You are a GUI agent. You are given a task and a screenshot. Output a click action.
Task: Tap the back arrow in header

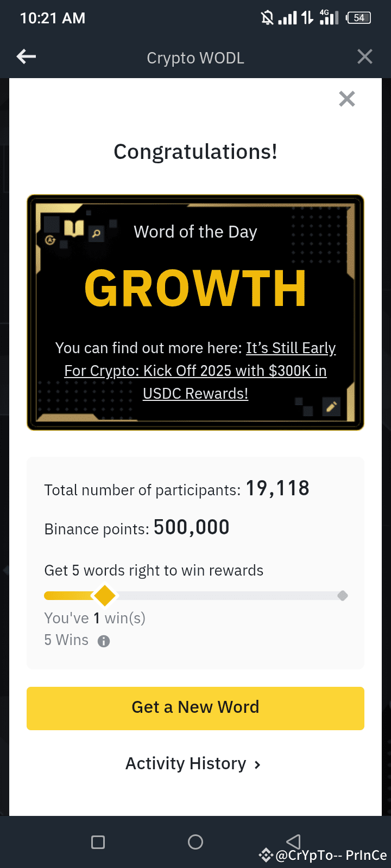tap(26, 56)
